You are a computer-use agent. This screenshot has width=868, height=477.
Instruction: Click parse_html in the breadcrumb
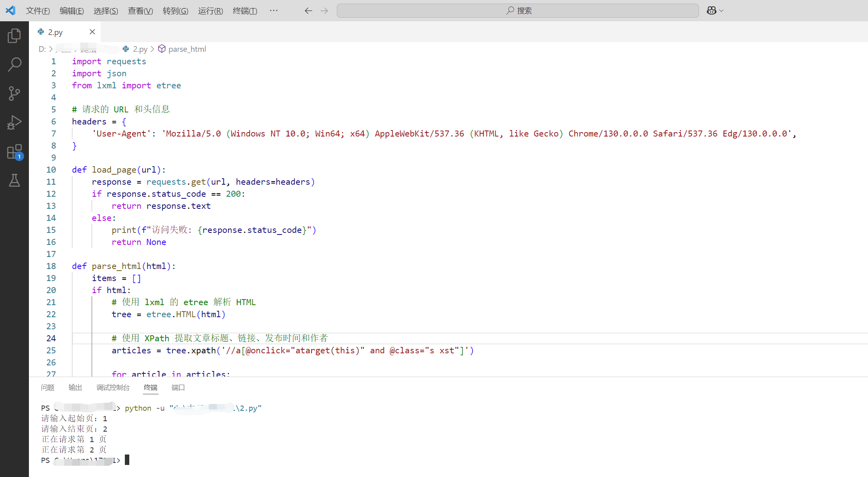point(187,49)
